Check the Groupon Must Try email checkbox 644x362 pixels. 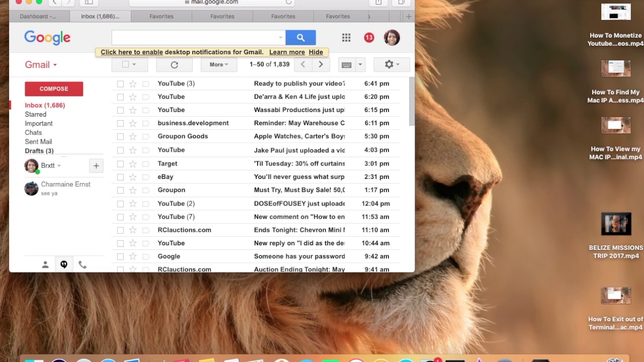(x=120, y=191)
